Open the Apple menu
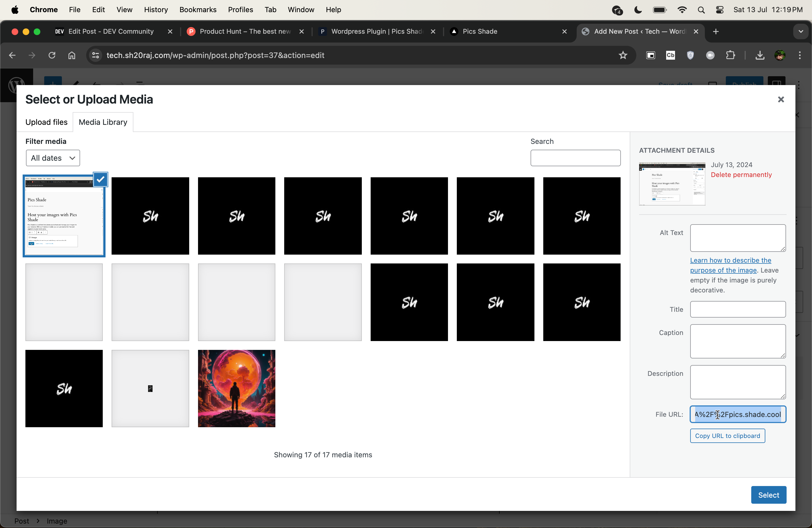812x528 pixels. pyautogui.click(x=15, y=10)
